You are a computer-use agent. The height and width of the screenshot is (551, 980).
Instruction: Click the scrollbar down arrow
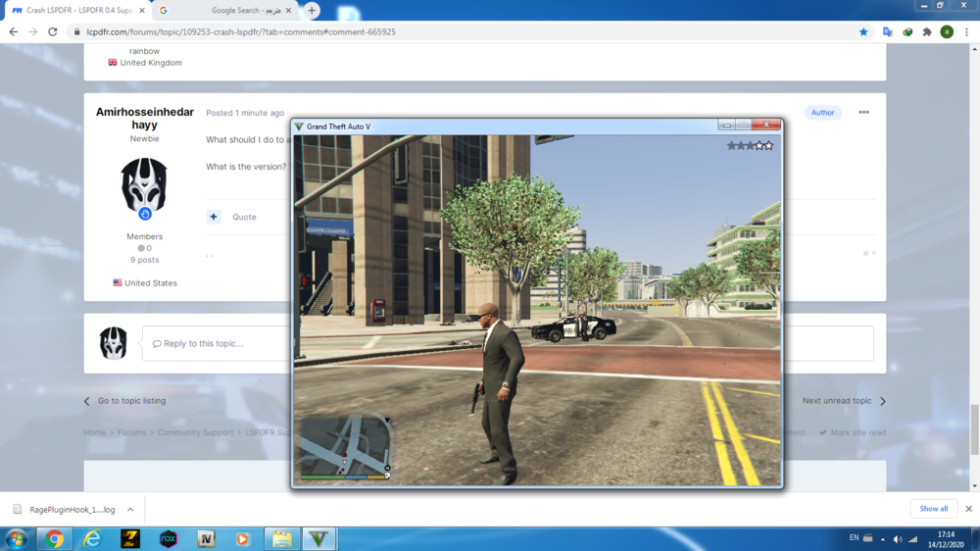(x=974, y=486)
